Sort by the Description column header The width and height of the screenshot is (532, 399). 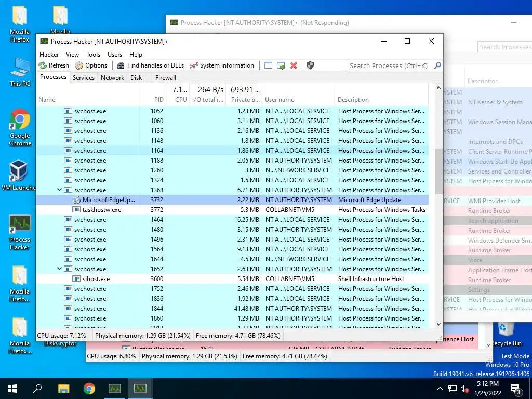tap(382, 95)
